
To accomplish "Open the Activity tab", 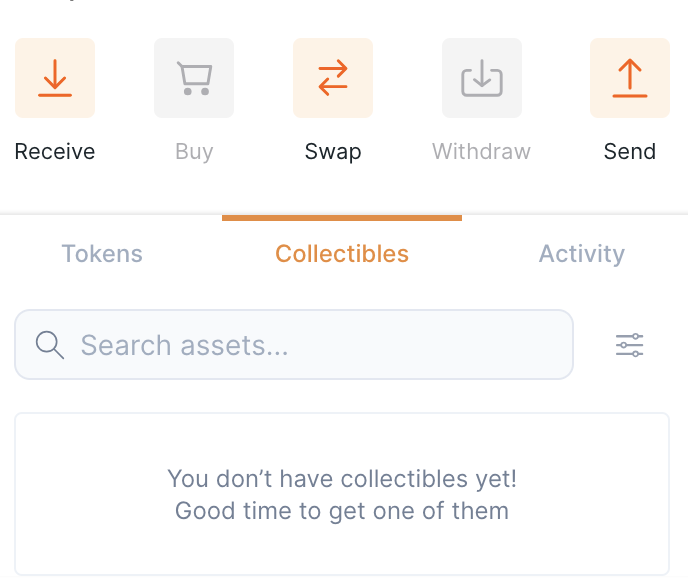I will pos(581,254).
